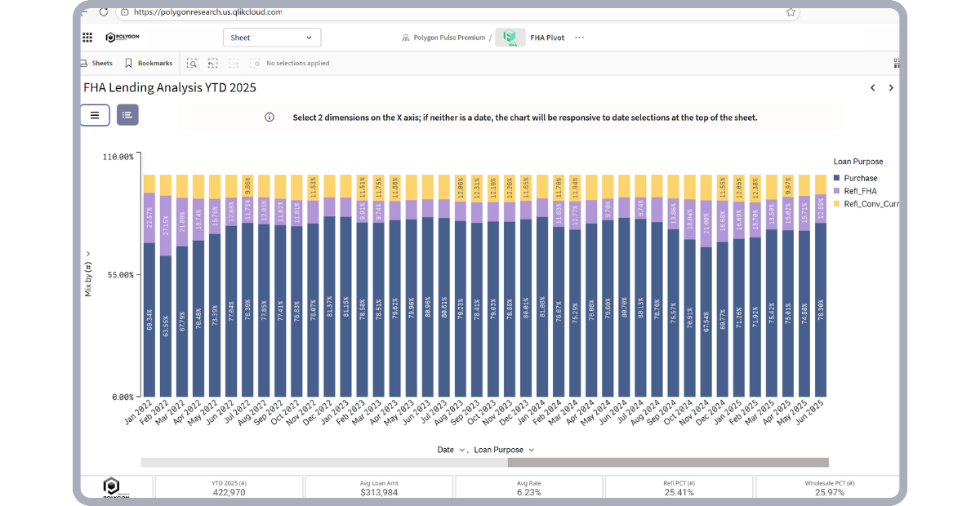Click the step back selections icon
This screenshot has height=506, width=980.
coord(213,63)
